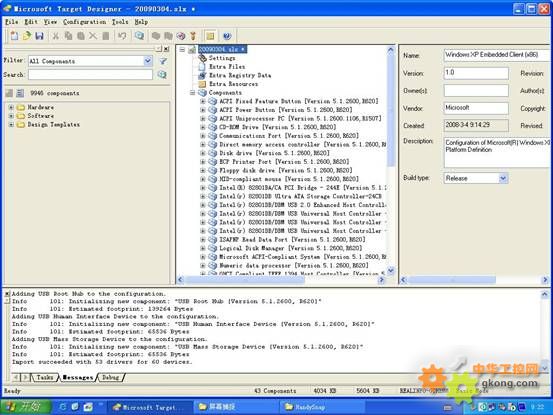
Task: Expand the Design Templates folder
Action: tap(11, 124)
